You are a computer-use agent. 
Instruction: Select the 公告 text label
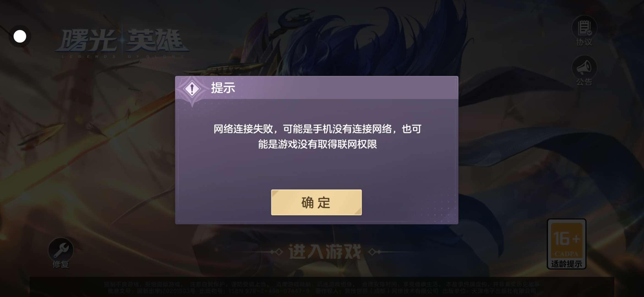point(584,82)
